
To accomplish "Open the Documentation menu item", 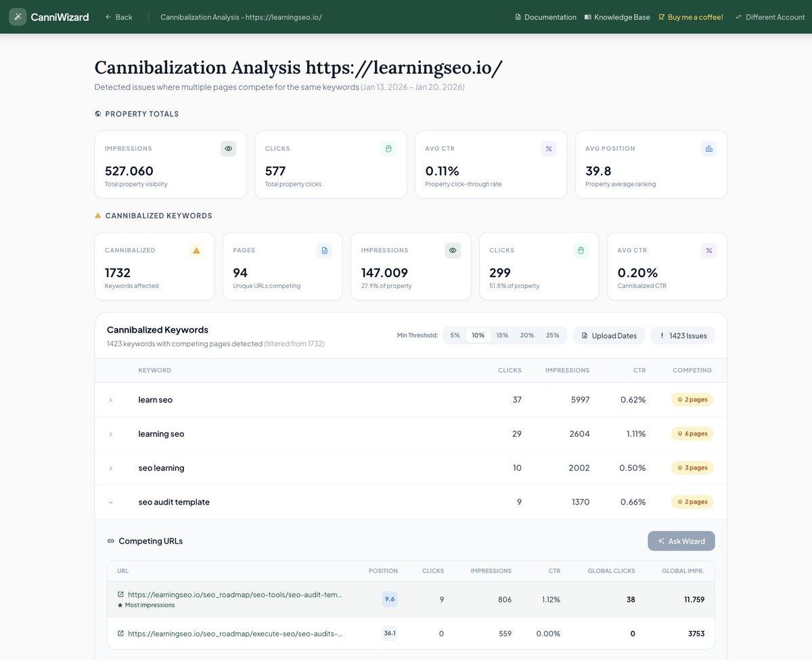I will pos(545,17).
